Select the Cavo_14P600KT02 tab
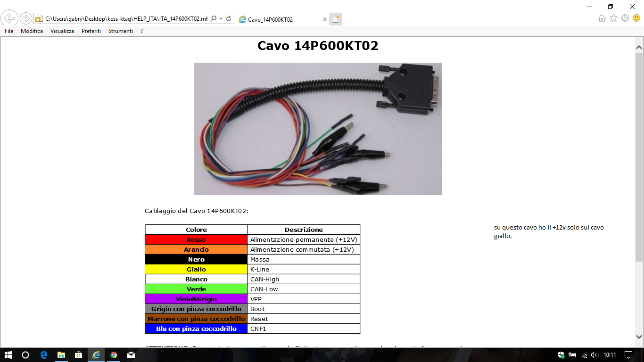644x362 pixels. click(278, 19)
